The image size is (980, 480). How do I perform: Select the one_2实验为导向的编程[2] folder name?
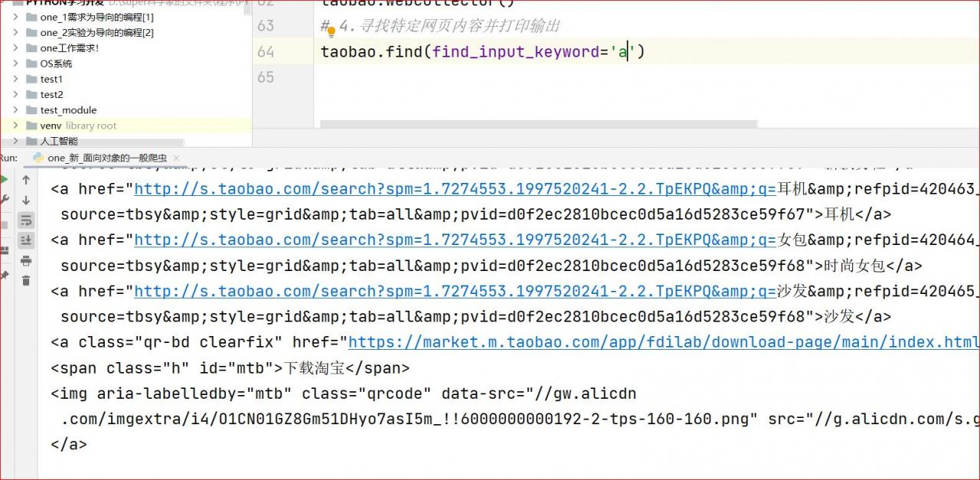97,32
